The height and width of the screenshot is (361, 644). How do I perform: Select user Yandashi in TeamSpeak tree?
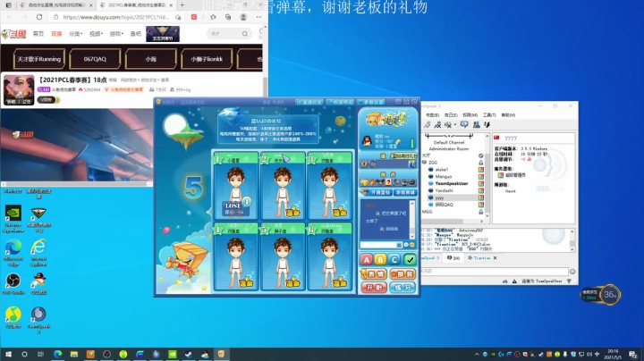[444, 190]
